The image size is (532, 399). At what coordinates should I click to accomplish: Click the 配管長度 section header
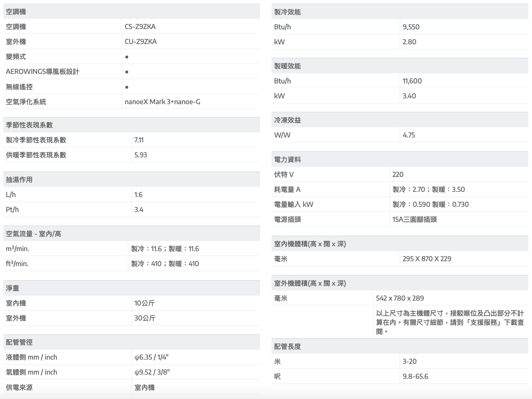(x=287, y=346)
